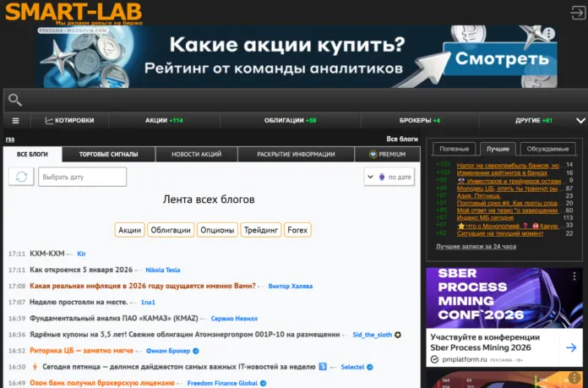Image resolution: width=588 pixels, height=388 pixels.
Task: Open the login icon at top right
Action: click(x=578, y=12)
